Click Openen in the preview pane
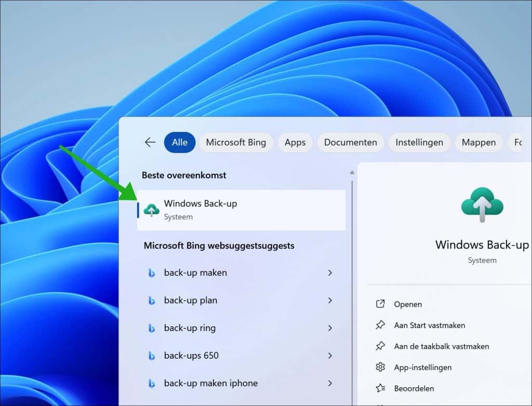Image resolution: width=532 pixels, height=406 pixels. [x=408, y=304]
